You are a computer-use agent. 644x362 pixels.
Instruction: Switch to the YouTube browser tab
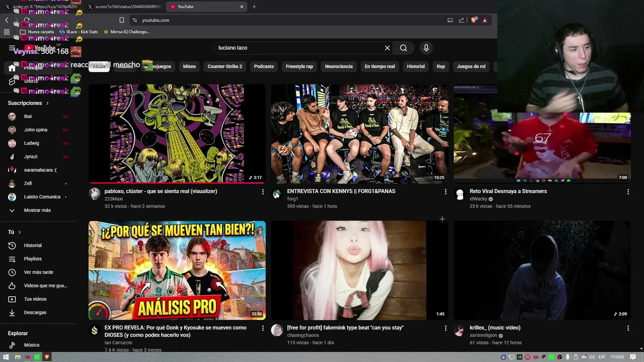pos(205,7)
